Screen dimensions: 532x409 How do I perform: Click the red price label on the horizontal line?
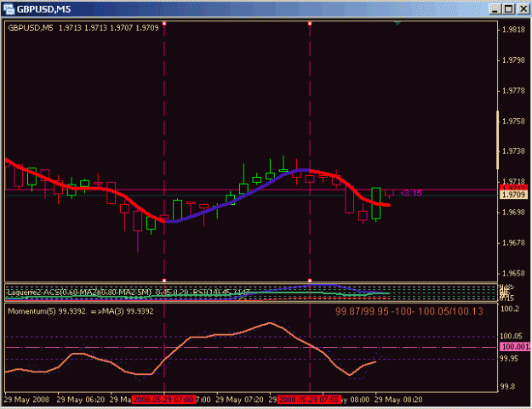coord(513,187)
